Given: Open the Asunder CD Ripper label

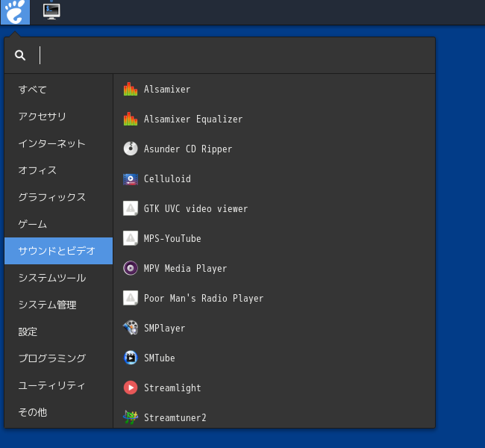Looking at the screenshot, I should click(188, 149).
